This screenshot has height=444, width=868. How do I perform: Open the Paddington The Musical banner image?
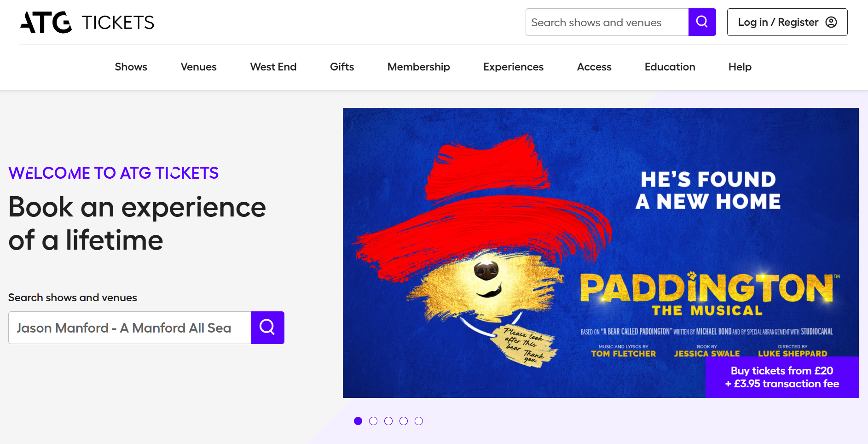coord(601,253)
